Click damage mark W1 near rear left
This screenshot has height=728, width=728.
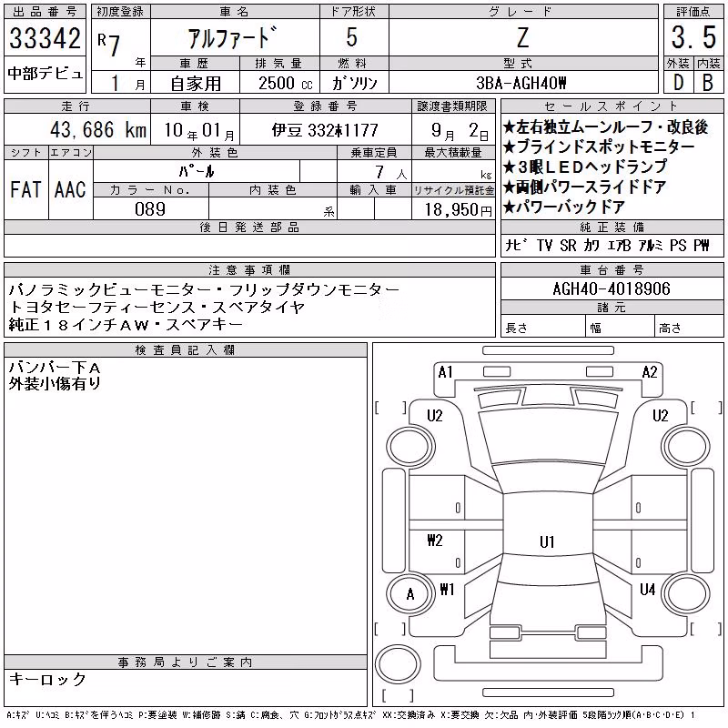447,590
